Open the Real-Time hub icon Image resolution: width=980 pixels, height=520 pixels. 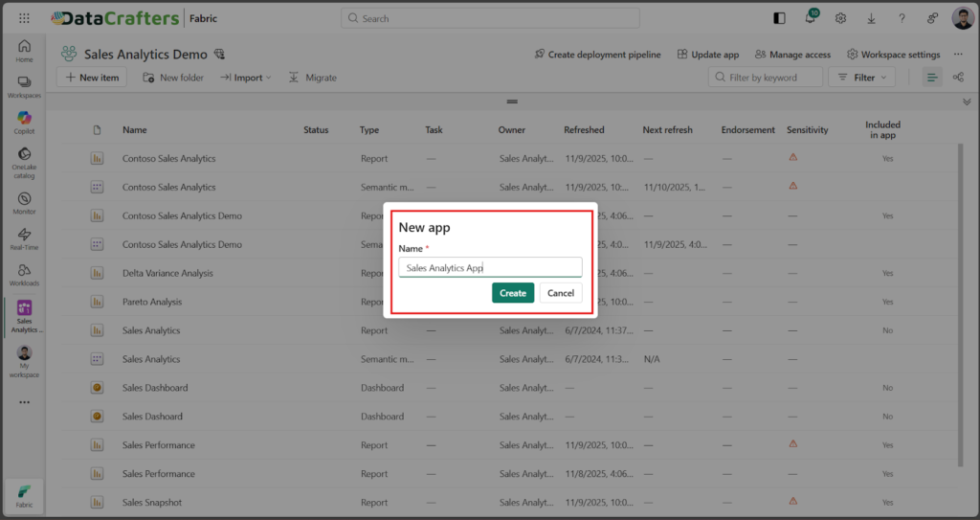pos(24,238)
